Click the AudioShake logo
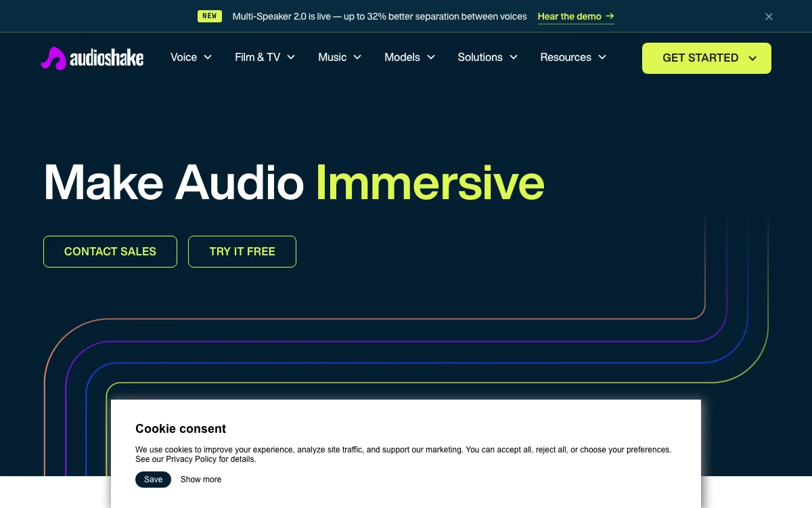This screenshot has width=812, height=508. (92, 58)
